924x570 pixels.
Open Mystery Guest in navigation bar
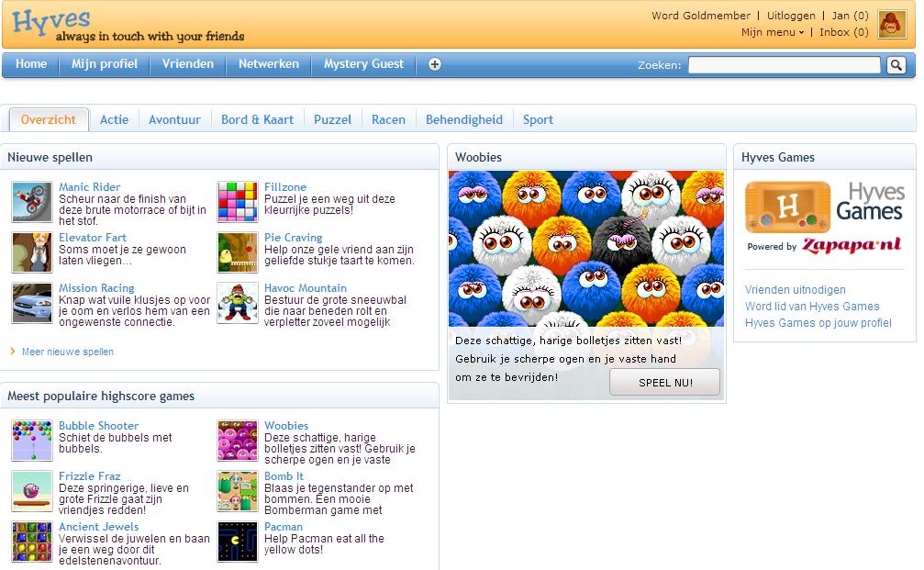(363, 64)
